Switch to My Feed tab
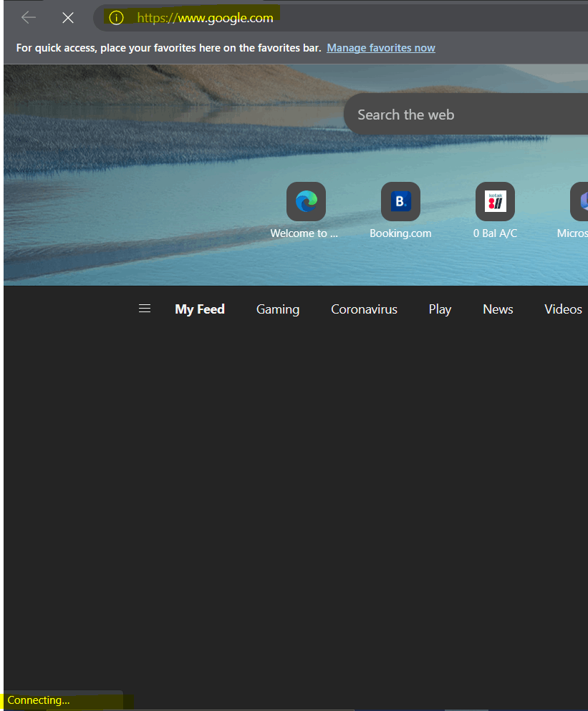This screenshot has height=711, width=588. 200,309
